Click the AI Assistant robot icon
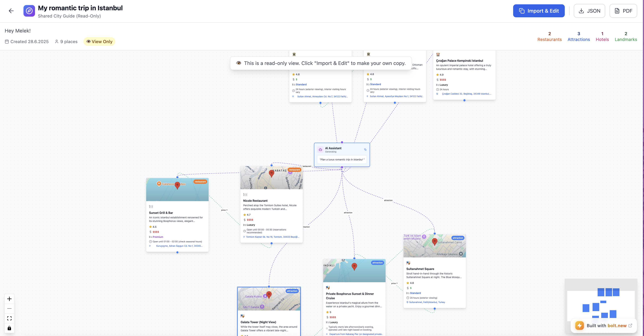The image size is (644, 336). pyautogui.click(x=320, y=149)
